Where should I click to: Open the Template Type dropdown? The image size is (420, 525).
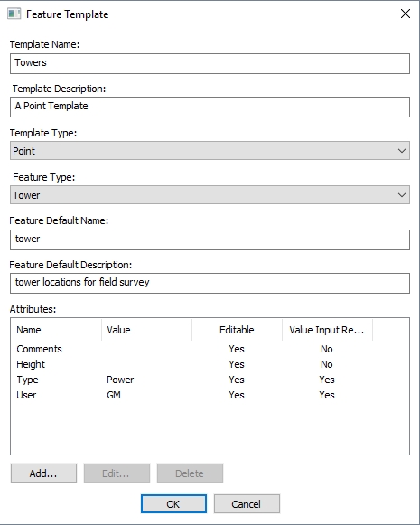210,151
